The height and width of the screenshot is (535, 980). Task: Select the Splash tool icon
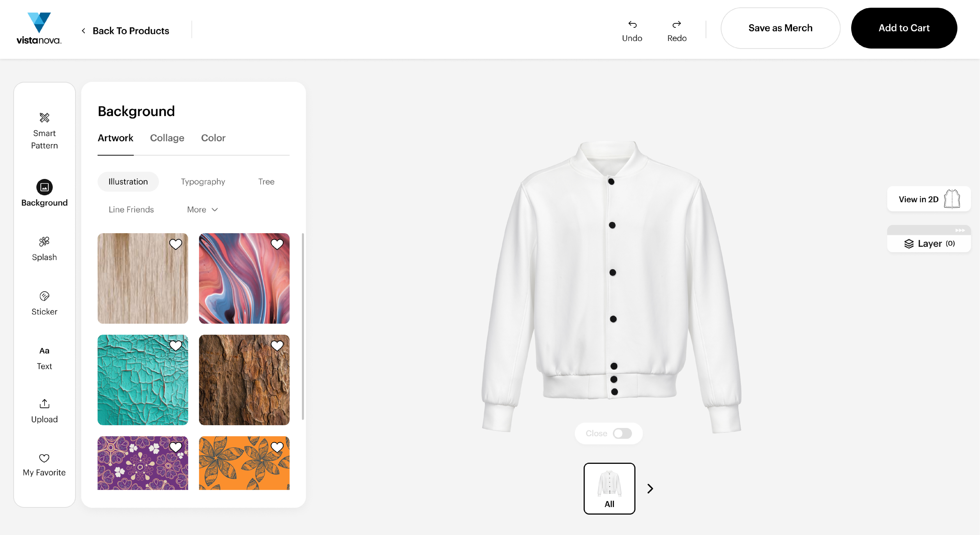click(x=44, y=241)
